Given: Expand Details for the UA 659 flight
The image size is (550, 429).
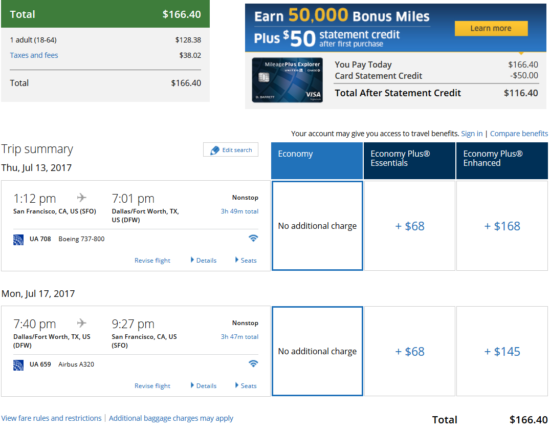Looking at the screenshot, I should click(203, 386).
